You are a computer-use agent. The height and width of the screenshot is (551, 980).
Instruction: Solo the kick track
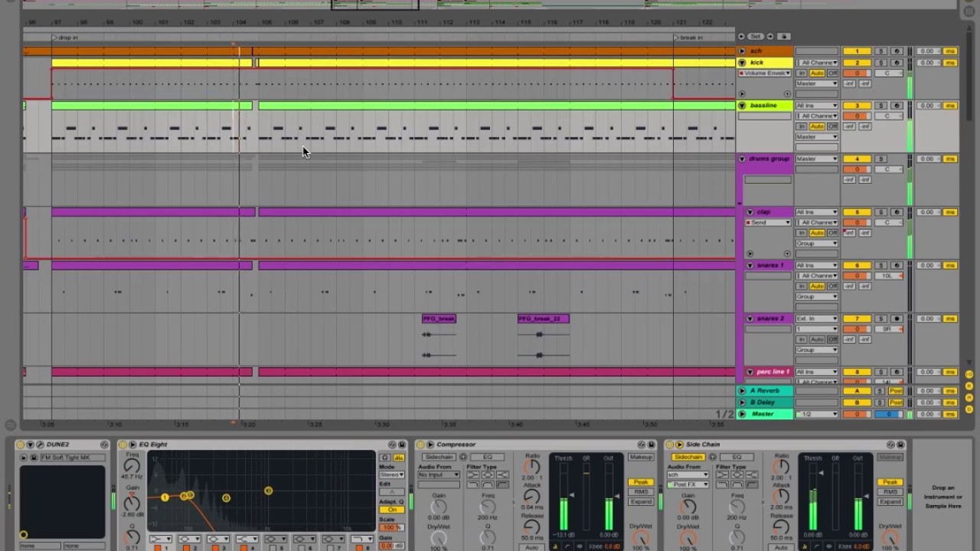pyautogui.click(x=880, y=62)
